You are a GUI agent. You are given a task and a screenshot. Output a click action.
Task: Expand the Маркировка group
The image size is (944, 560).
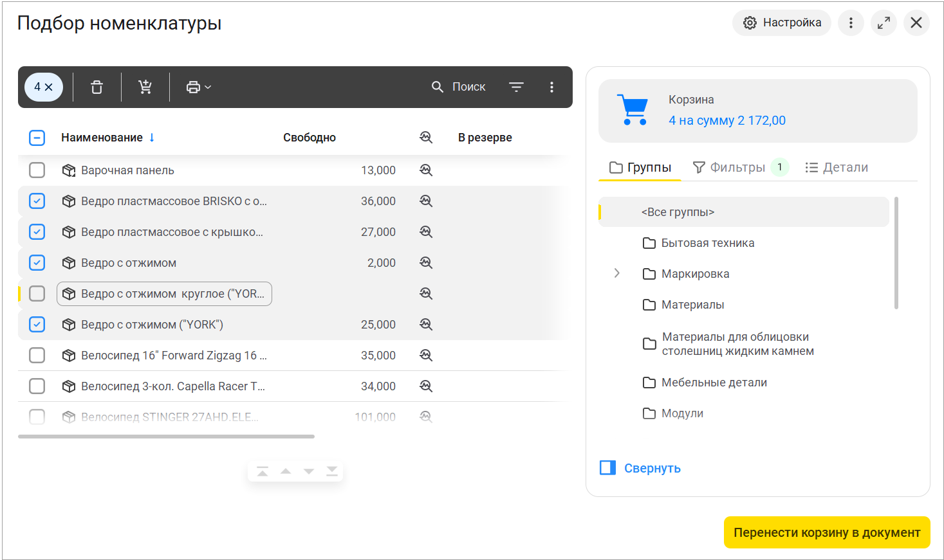coord(617,273)
